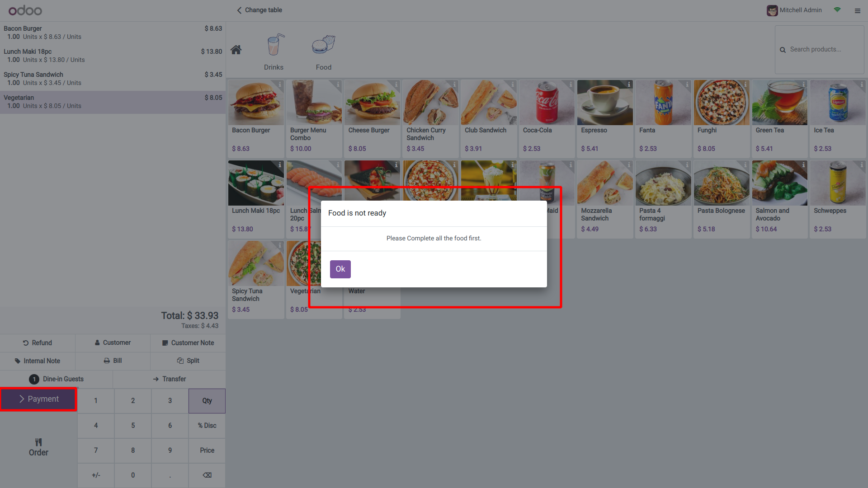Click the Payment chevron button

click(39, 399)
